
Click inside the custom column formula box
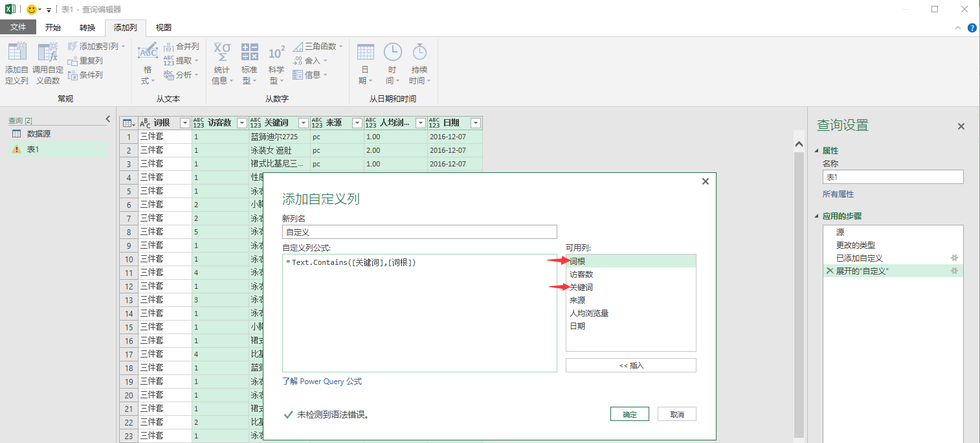(x=419, y=313)
